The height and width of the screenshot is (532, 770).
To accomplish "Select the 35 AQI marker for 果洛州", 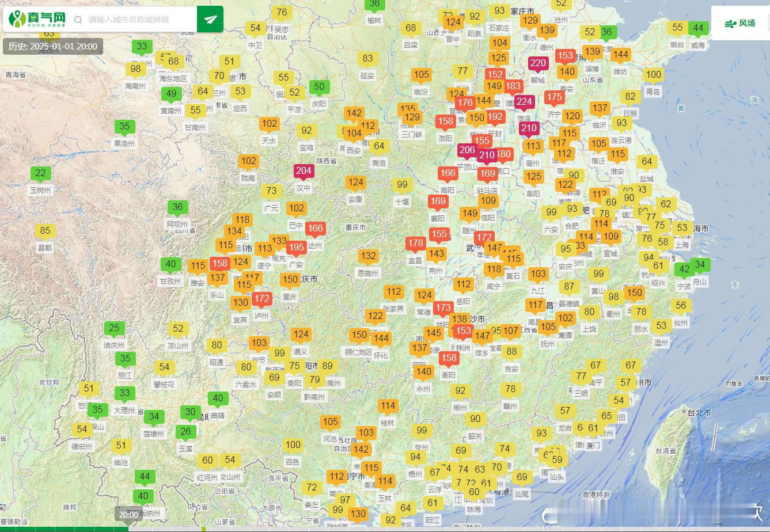I will pyautogui.click(x=124, y=127).
